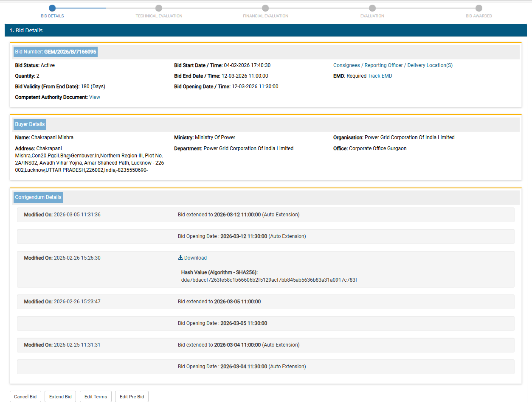Click the Bid Details step circle
Viewport: 532px width, 403px height.
[52, 8]
